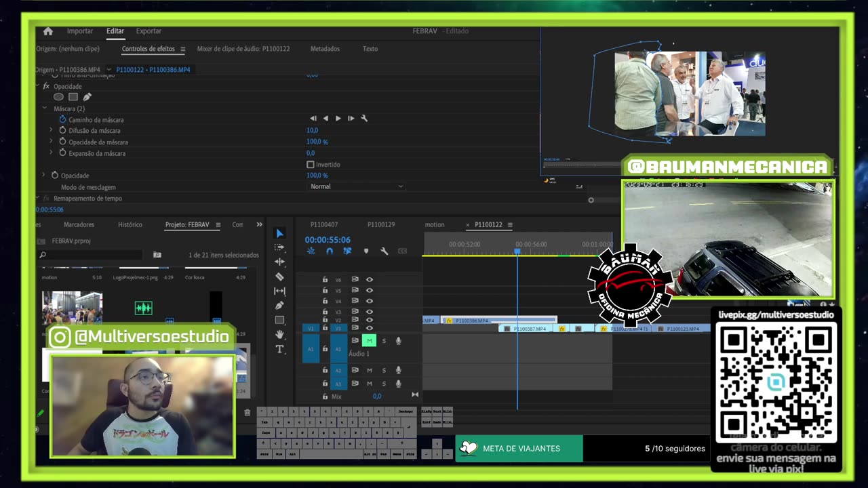The width and height of the screenshot is (868, 488).
Task: Open the Controles de efeitos panel menu
Action: click(x=182, y=49)
